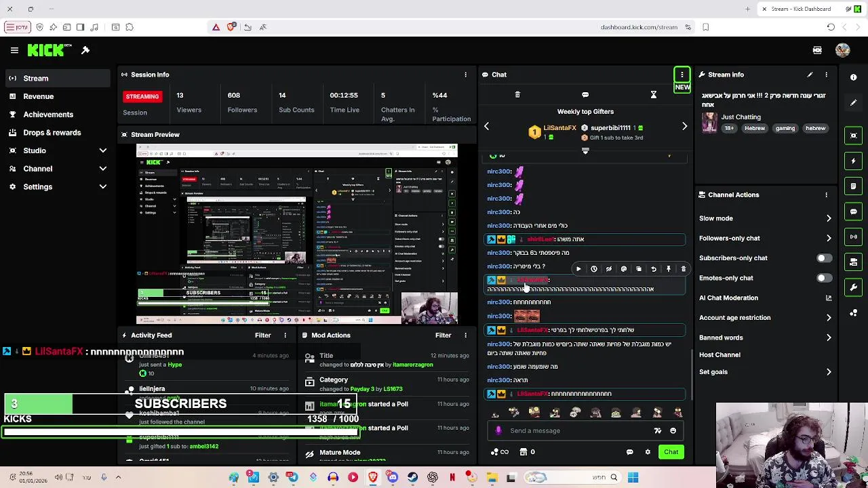Image resolution: width=868 pixels, height=488 pixels.
Task: Toggle Emotes-only chat switch
Action: click(823, 278)
